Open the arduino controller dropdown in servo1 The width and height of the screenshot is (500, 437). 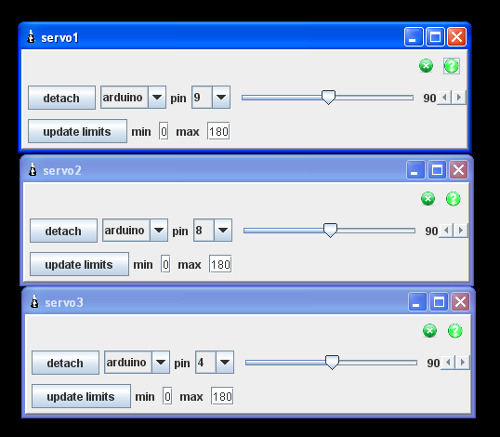point(157,97)
